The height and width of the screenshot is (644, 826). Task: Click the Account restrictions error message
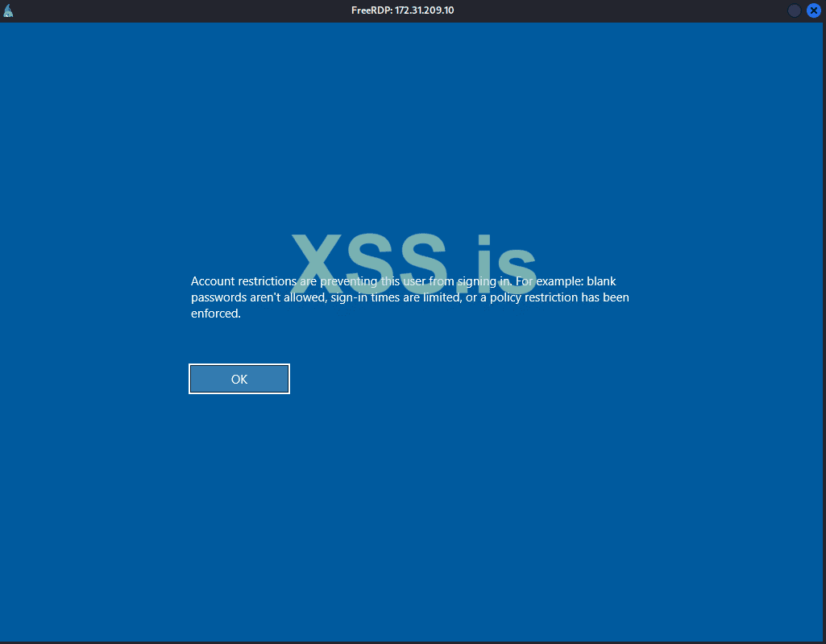410,297
